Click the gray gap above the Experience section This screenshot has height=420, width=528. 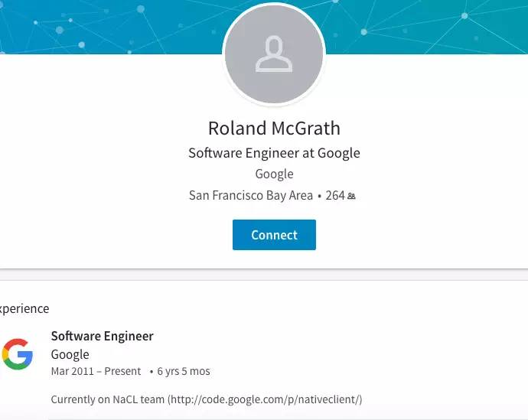(264, 275)
